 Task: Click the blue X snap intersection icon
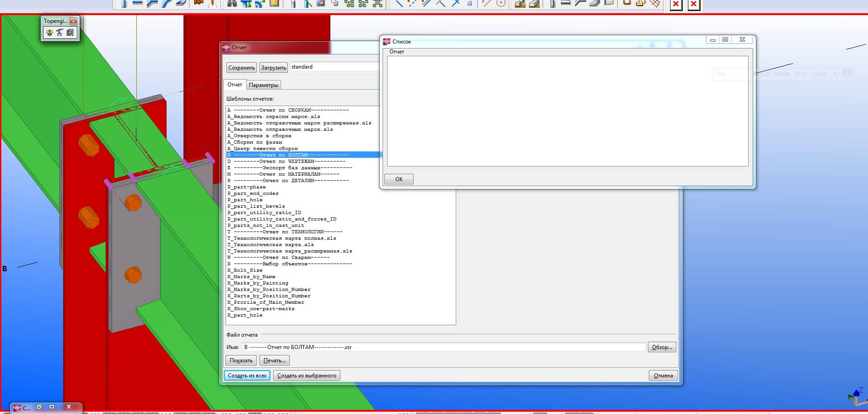tap(456, 3)
